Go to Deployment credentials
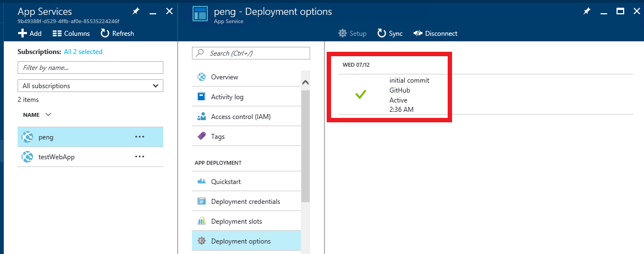Screen dimensions: 644x254 click(246, 201)
